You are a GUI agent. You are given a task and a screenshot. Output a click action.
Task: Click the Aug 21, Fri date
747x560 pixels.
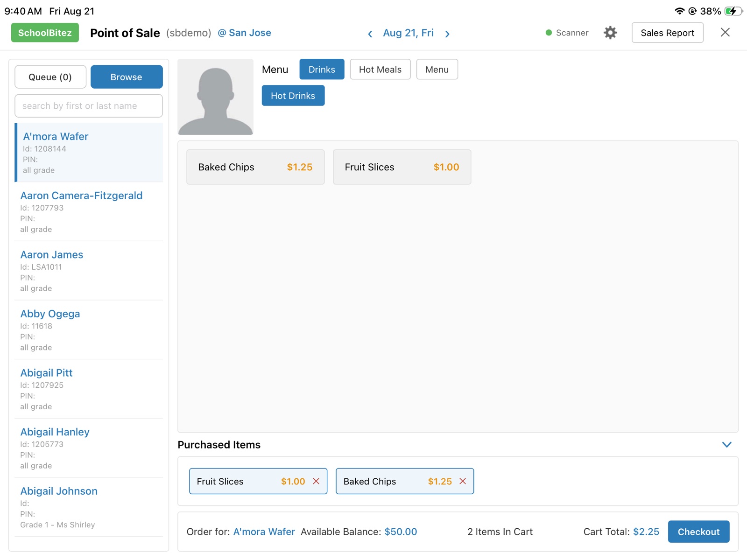(x=408, y=33)
